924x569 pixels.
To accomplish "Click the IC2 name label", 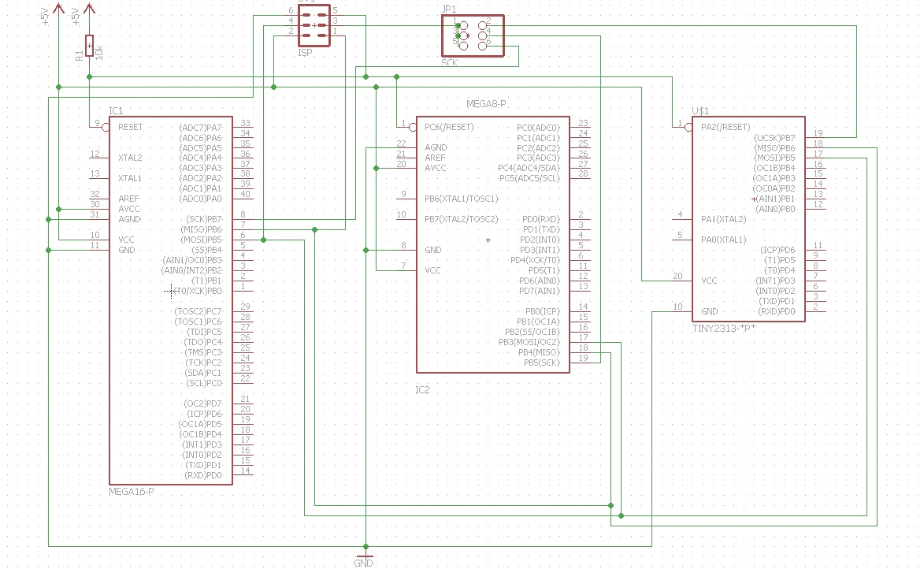I will pos(422,390).
